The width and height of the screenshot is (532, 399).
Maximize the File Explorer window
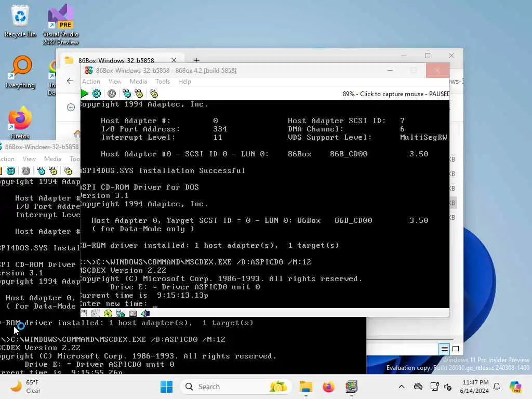[428, 56]
